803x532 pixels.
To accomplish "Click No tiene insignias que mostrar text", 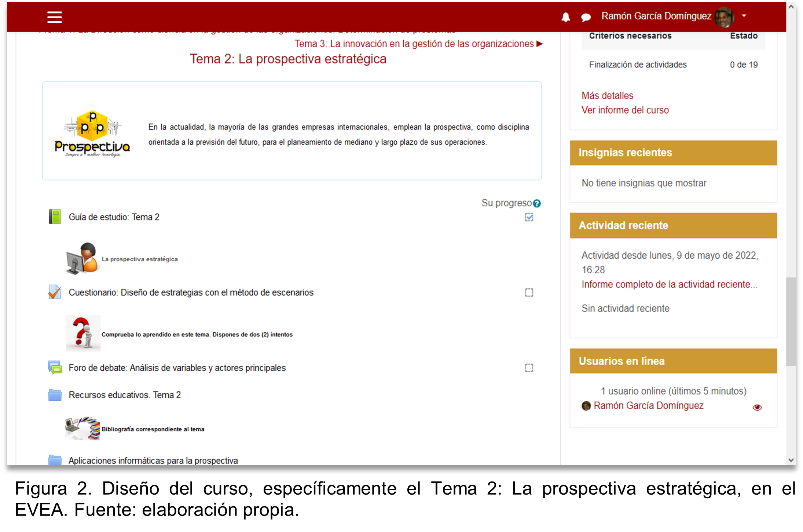I will 644,183.
